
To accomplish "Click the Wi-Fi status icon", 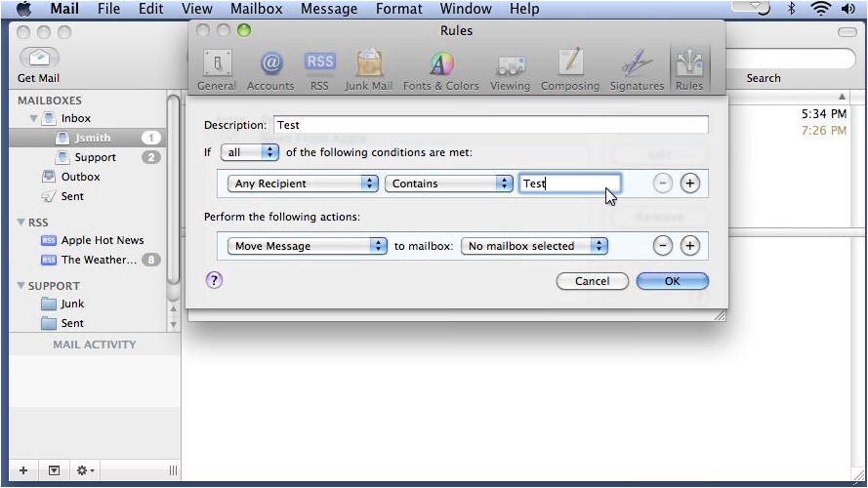I will click(820, 9).
